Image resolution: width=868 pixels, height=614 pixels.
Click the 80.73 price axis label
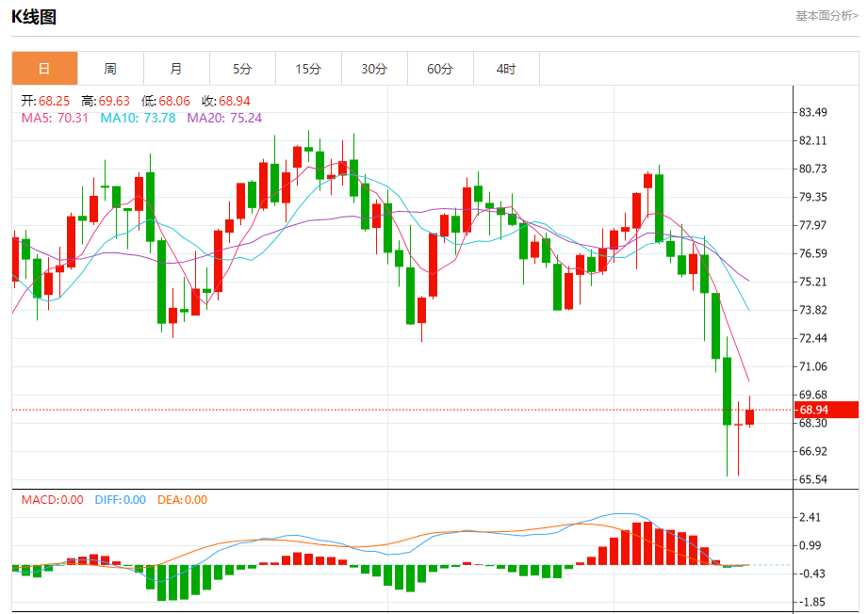(813, 169)
